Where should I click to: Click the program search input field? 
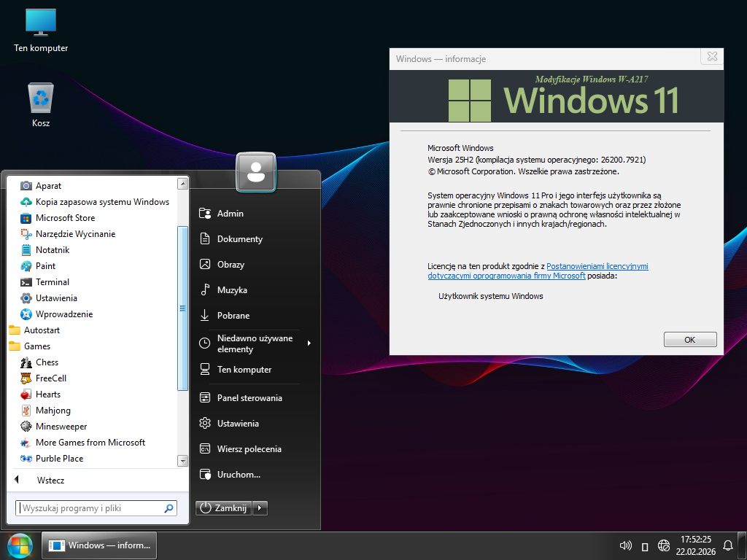(89, 508)
